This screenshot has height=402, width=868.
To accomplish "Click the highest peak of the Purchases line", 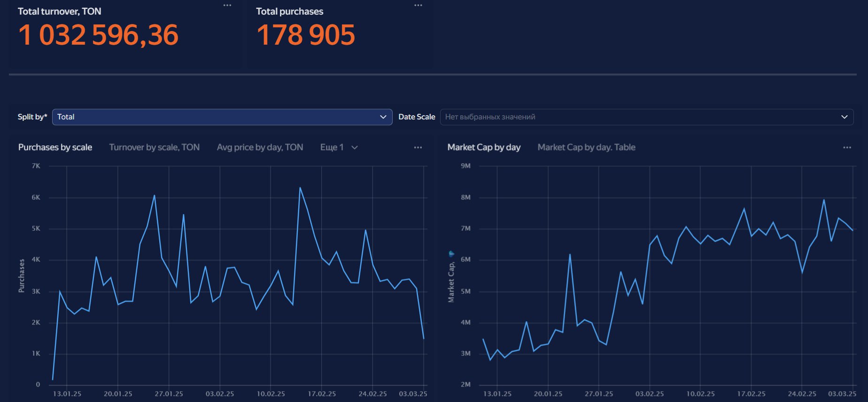I will pyautogui.click(x=300, y=188).
